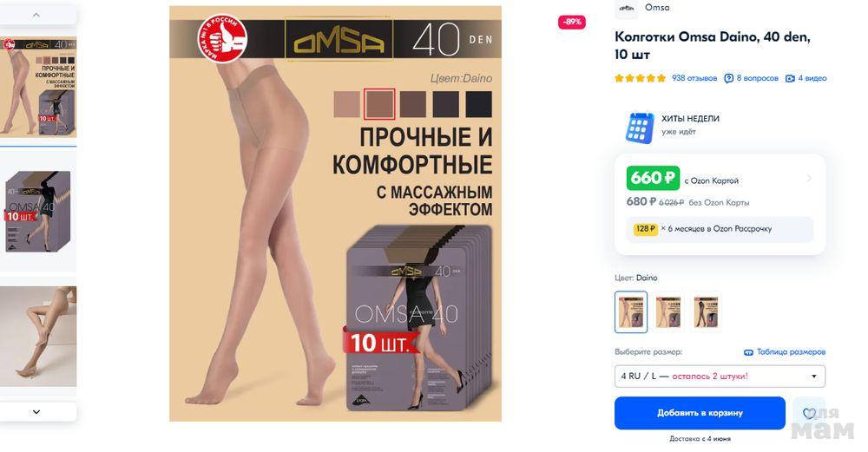Show next gallery thumbnails with down chevron
Image resolution: width=868 pixels, height=452 pixels.
[36, 412]
